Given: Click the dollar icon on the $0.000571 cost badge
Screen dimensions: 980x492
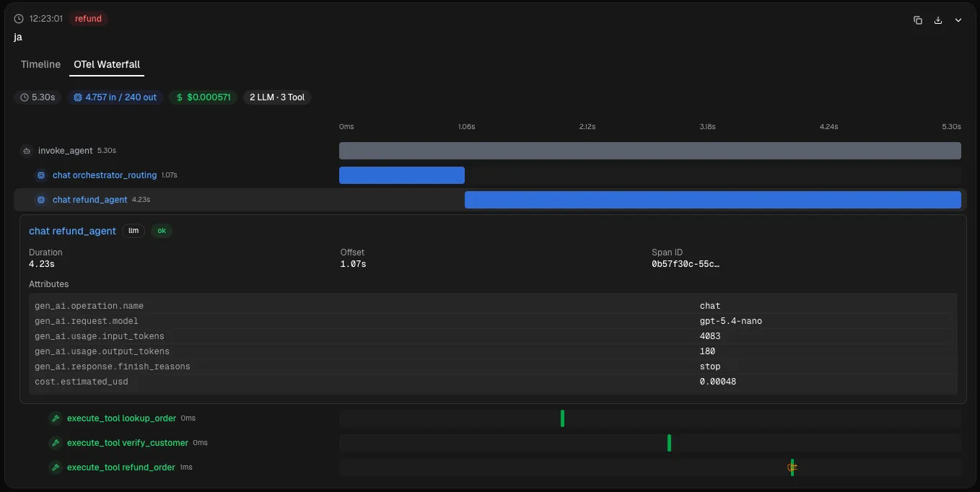Looking at the screenshot, I should (180, 97).
